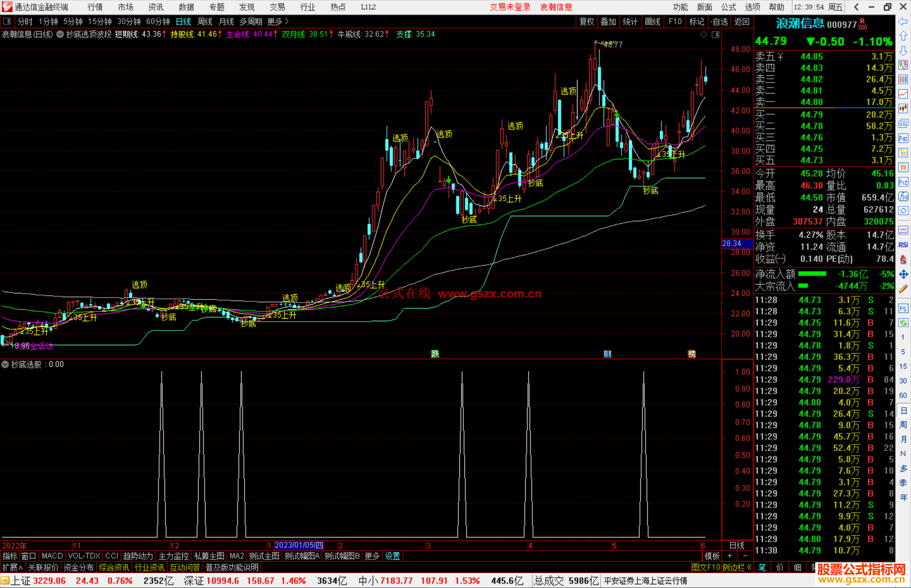Expand the 扩展 panel at bottom left

[12, 567]
